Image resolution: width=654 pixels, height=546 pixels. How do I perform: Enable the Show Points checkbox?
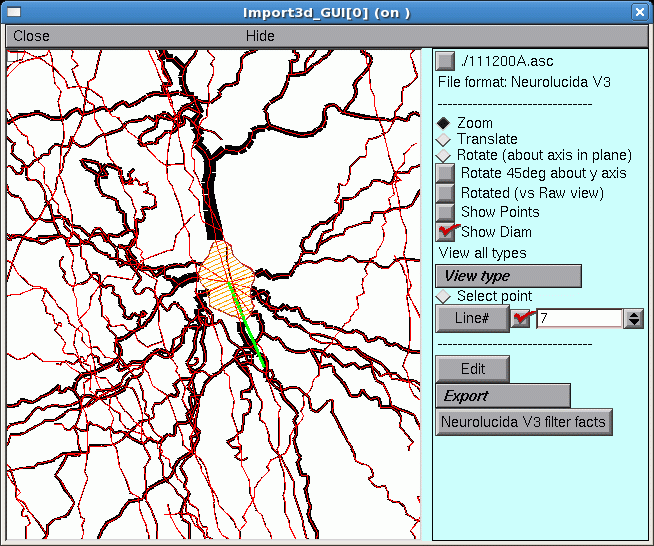(446, 212)
